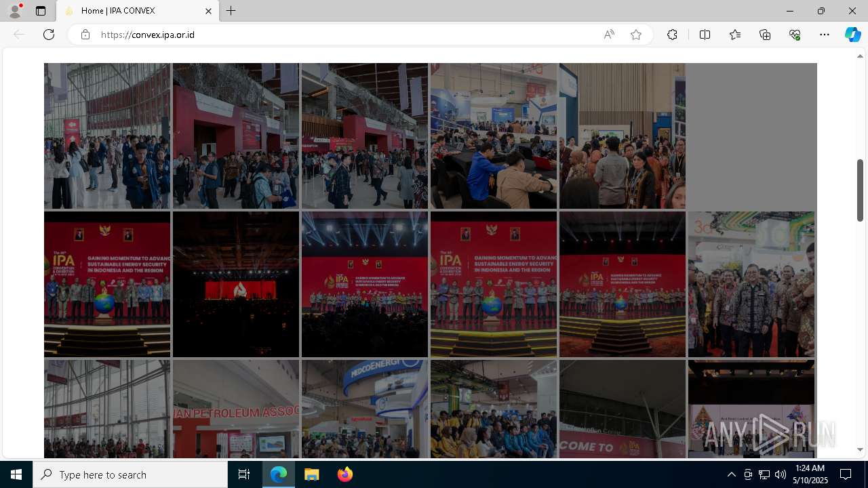868x488 pixels.
Task: Open second top-row photo with red entrance wall
Action: [236, 136]
